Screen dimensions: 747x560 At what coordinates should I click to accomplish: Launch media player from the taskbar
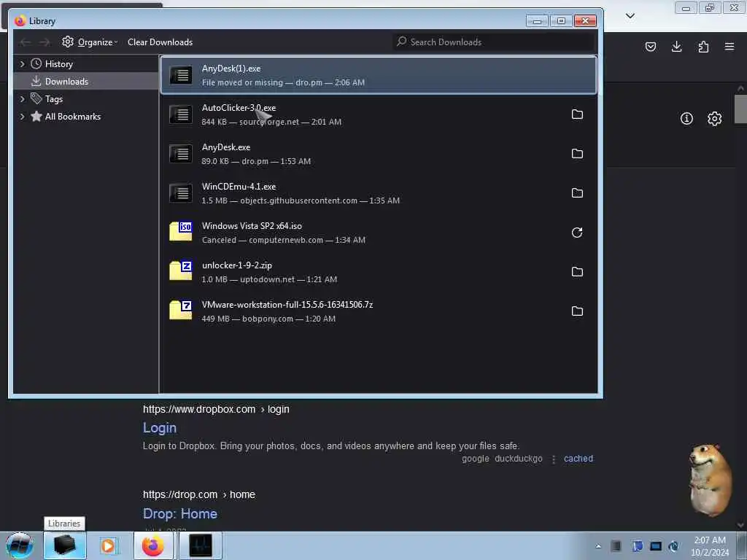coord(108,545)
